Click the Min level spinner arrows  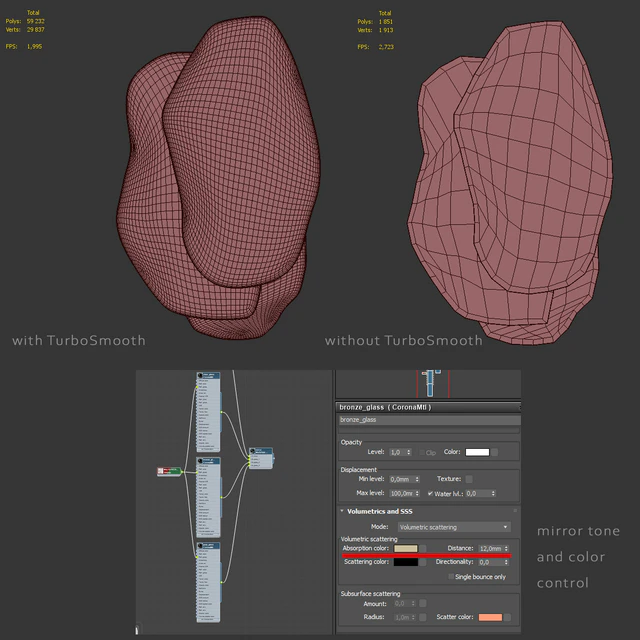tap(417, 479)
